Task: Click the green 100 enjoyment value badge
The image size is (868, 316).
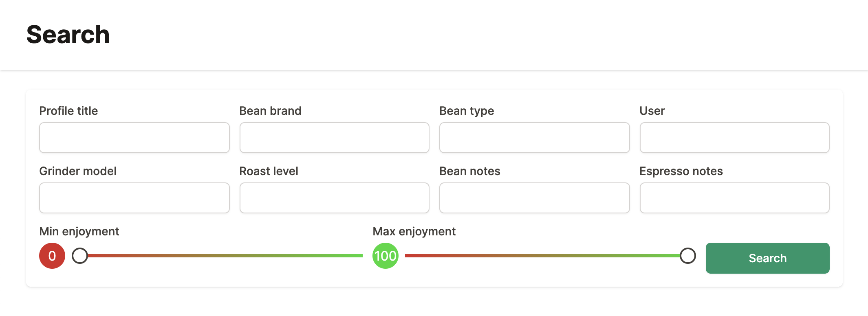Action: coord(386,256)
